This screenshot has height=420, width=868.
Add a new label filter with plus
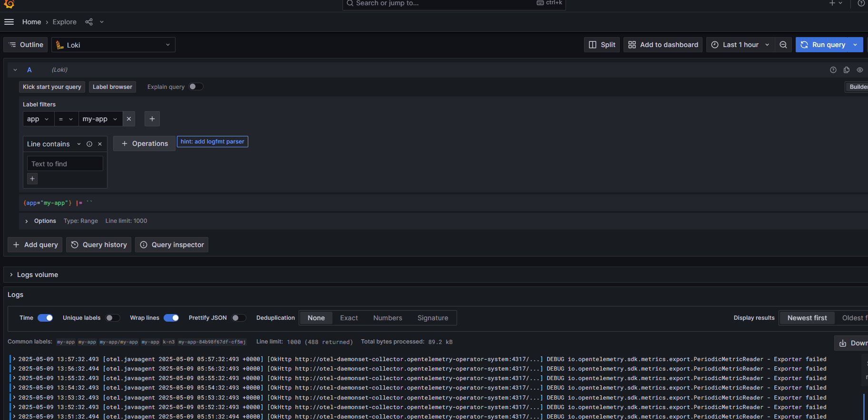[152, 119]
